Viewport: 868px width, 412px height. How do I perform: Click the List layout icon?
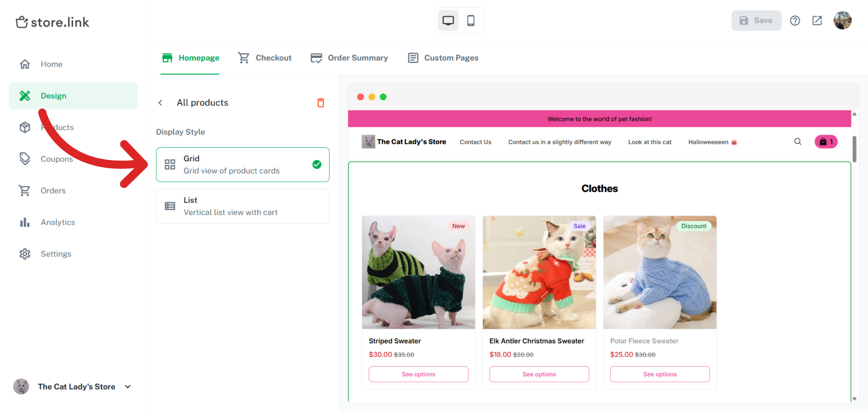tap(170, 206)
